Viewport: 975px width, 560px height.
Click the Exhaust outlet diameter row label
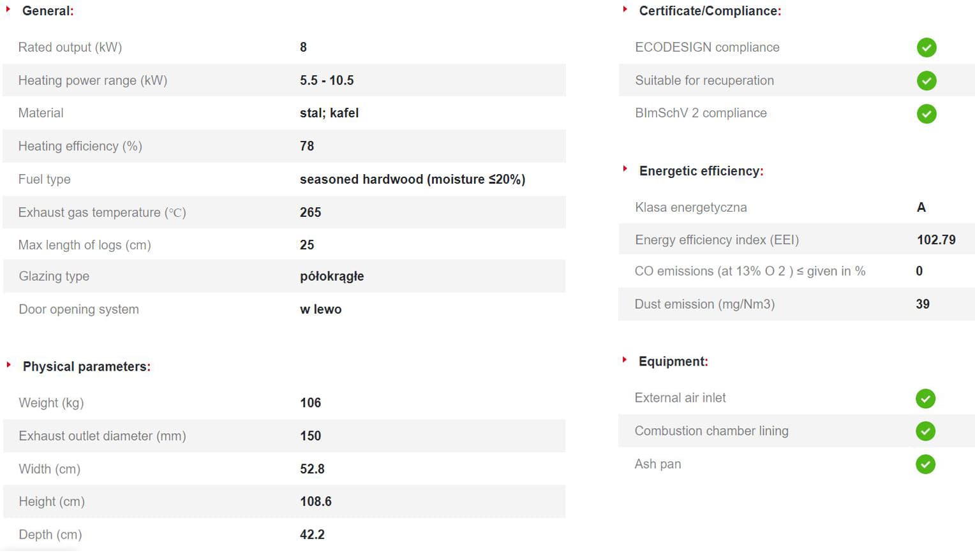click(x=102, y=436)
